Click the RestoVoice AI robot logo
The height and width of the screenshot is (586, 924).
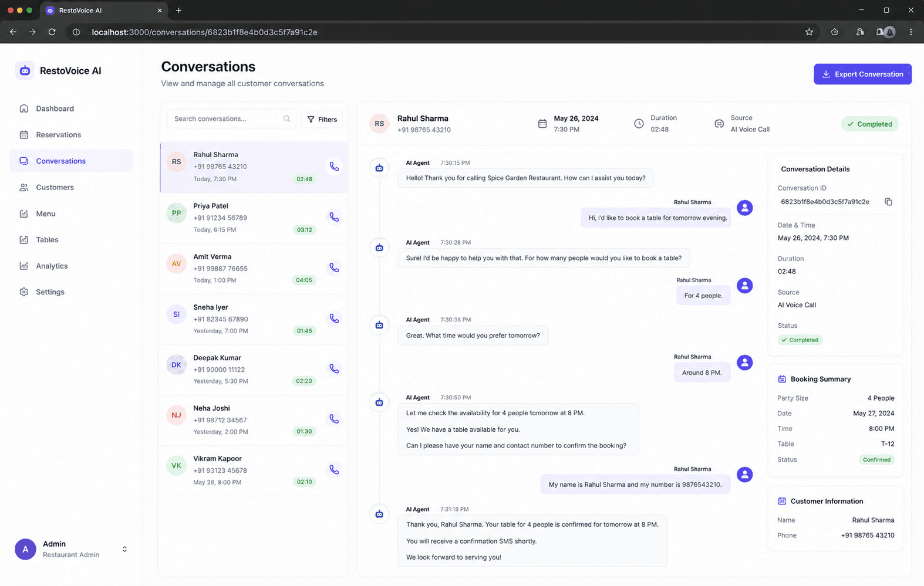[x=25, y=70]
